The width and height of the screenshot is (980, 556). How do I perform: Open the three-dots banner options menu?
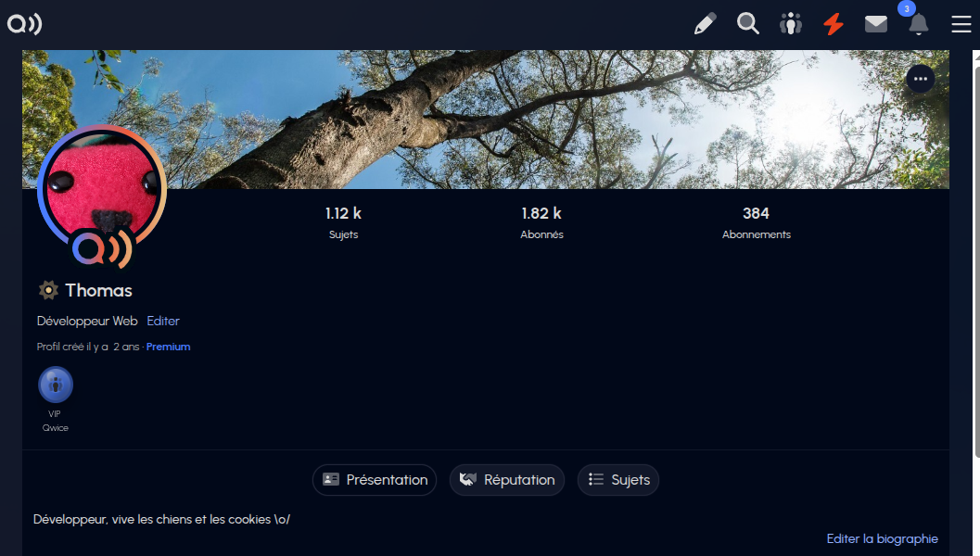(x=920, y=80)
